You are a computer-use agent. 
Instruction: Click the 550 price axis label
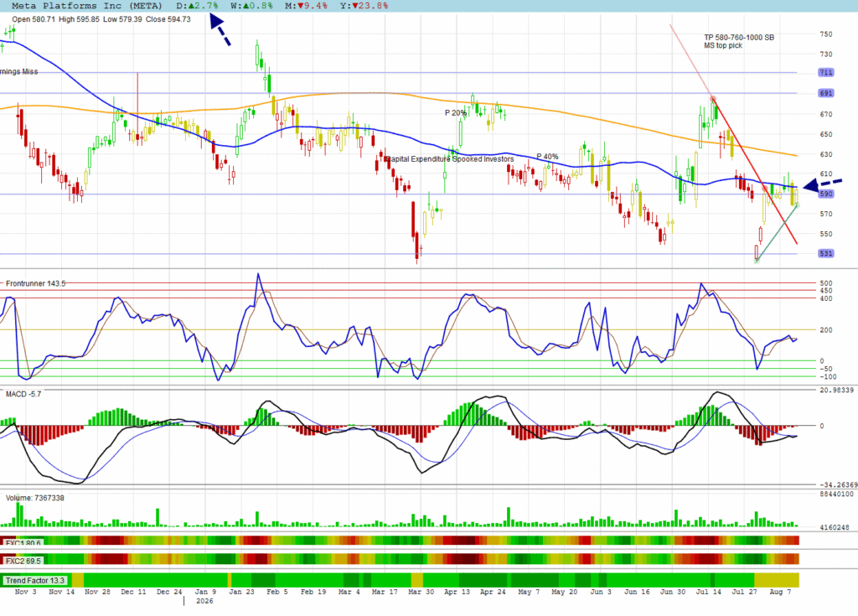click(825, 234)
